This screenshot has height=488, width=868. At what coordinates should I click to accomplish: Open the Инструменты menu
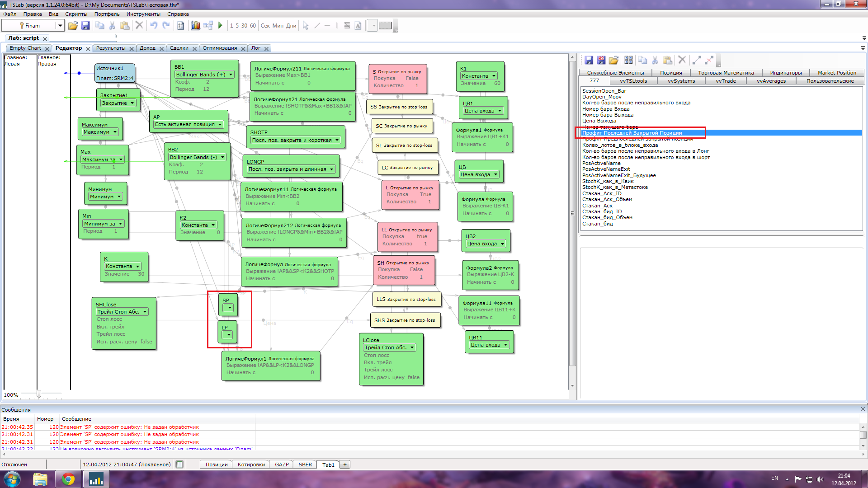(143, 14)
